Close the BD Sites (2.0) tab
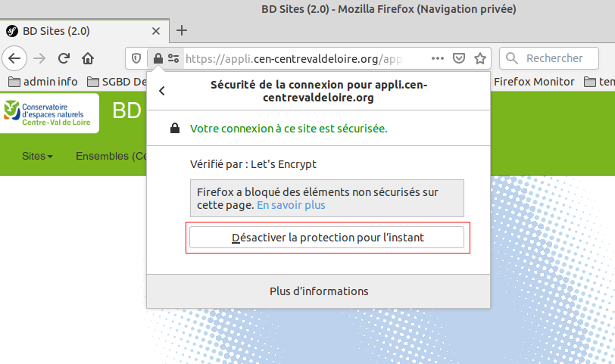The width and height of the screenshot is (615, 364). (x=156, y=31)
